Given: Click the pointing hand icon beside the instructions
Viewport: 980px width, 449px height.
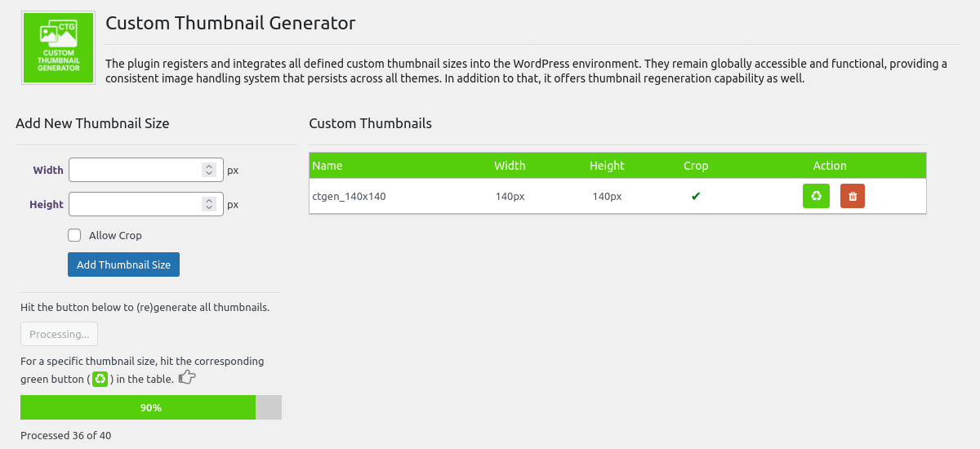Looking at the screenshot, I should point(188,377).
